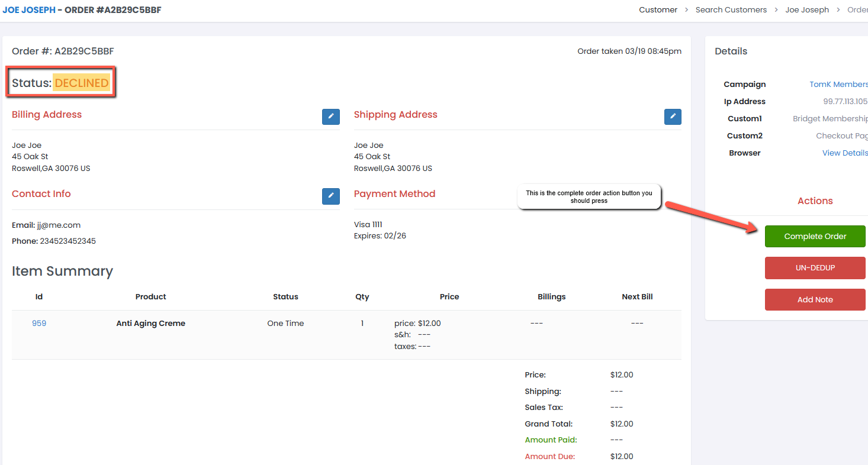Viewport: 868px width, 465px height.
Task: Edit the Billing Address with pencil icon
Action: [x=330, y=117]
